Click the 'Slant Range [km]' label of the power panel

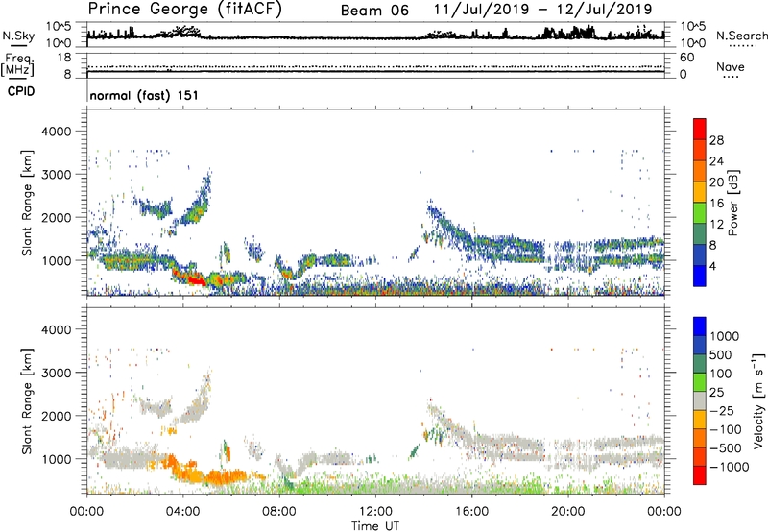[27, 203]
